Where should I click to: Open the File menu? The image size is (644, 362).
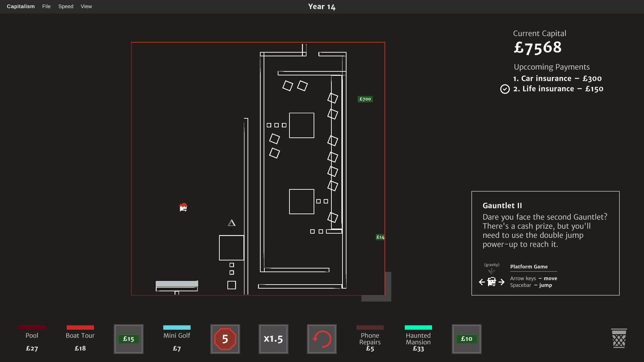(46, 6)
